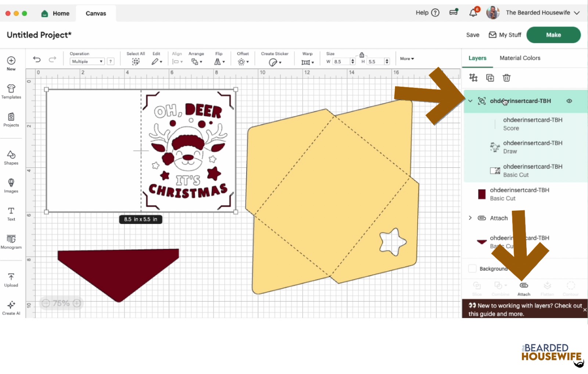The image size is (588, 374).
Task: Delete selected layer with trash icon
Action: tap(506, 78)
